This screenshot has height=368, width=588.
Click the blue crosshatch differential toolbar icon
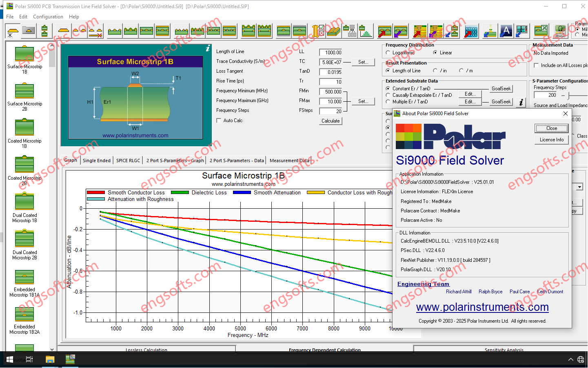pos(471,31)
